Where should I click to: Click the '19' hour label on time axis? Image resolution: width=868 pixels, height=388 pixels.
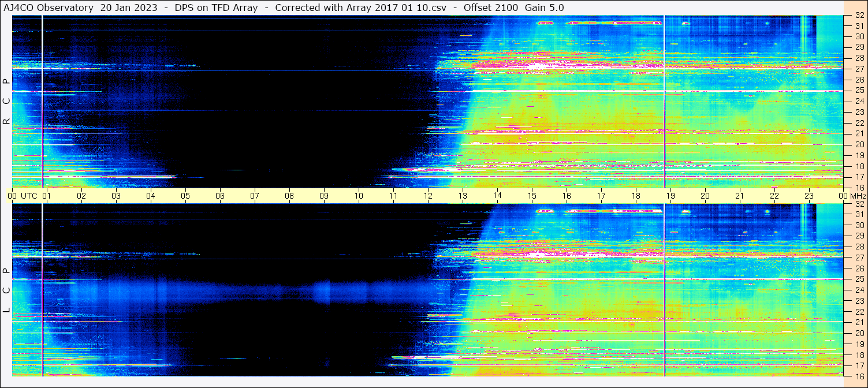click(x=670, y=196)
